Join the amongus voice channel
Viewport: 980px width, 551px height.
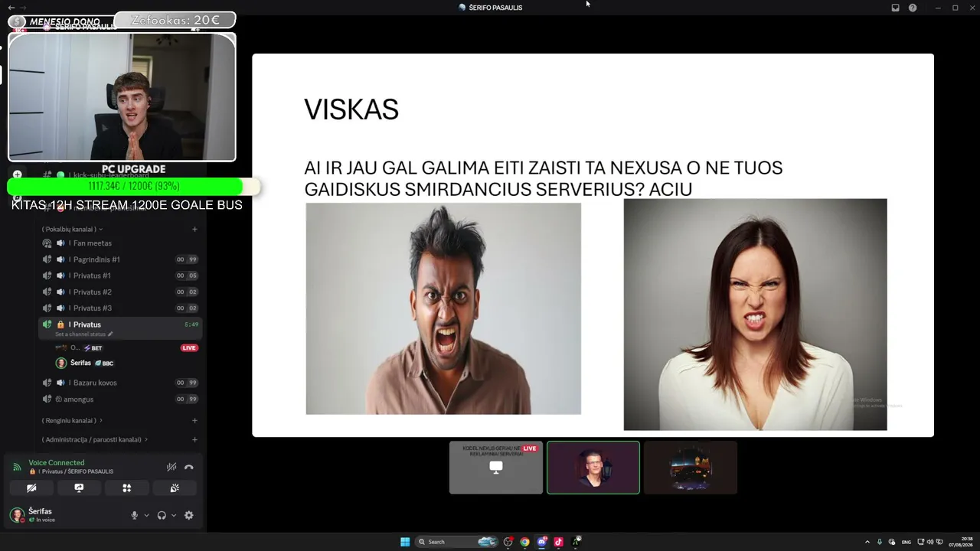click(x=121, y=399)
